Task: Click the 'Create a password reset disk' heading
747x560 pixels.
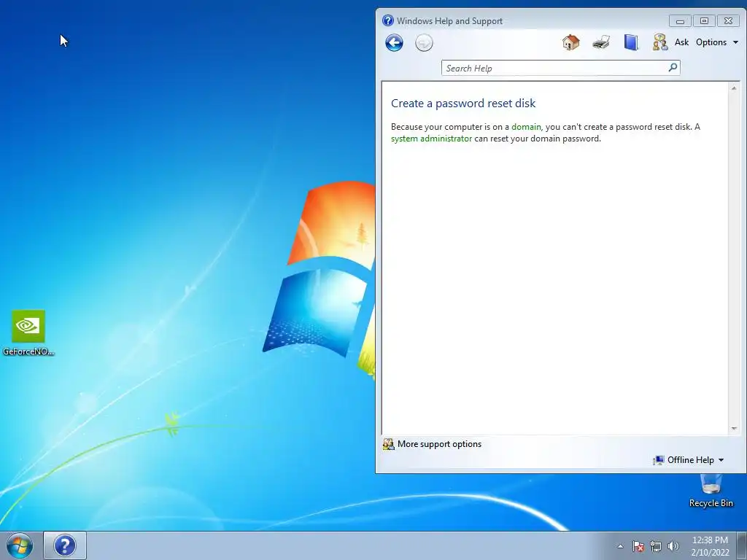Action: pyautogui.click(x=463, y=104)
